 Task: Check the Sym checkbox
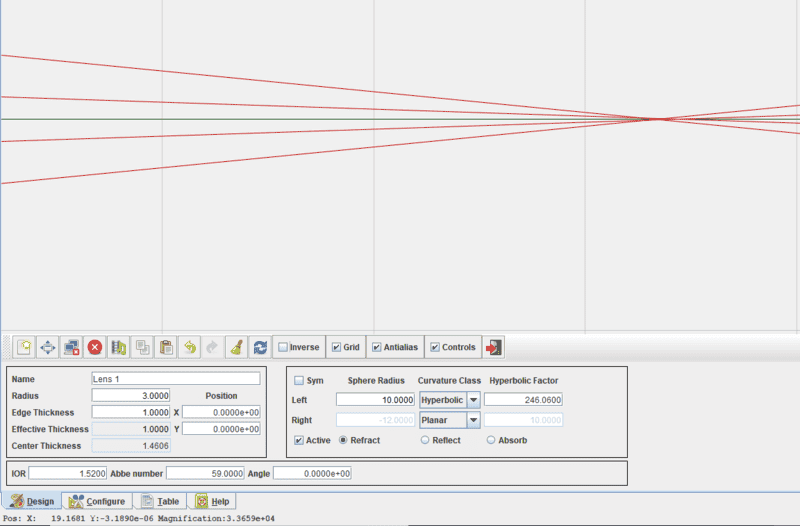point(299,380)
